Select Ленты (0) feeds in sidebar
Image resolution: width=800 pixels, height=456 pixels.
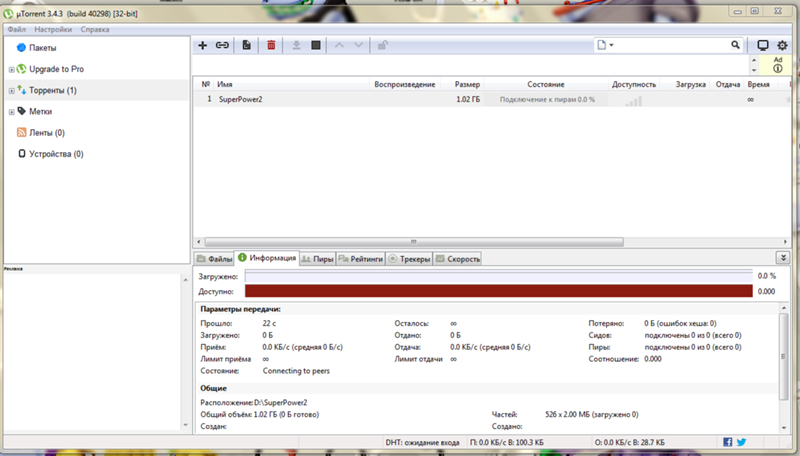[x=46, y=133]
